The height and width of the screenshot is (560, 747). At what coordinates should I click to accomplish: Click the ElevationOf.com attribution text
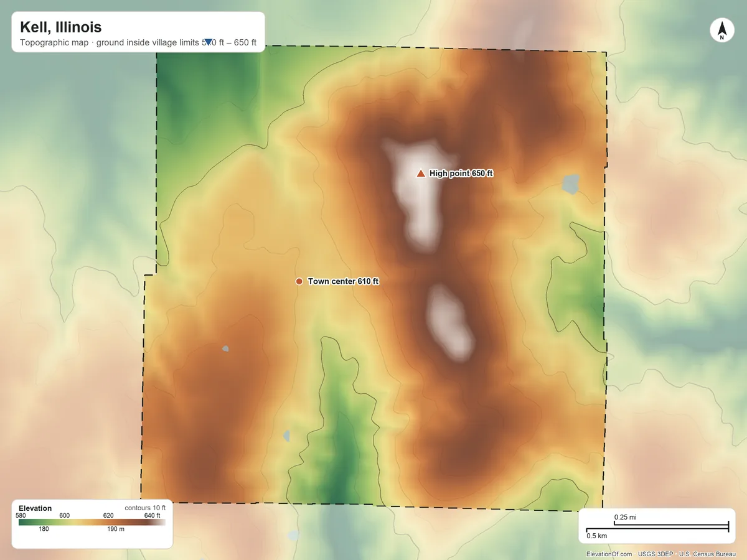tap(609, 554)
